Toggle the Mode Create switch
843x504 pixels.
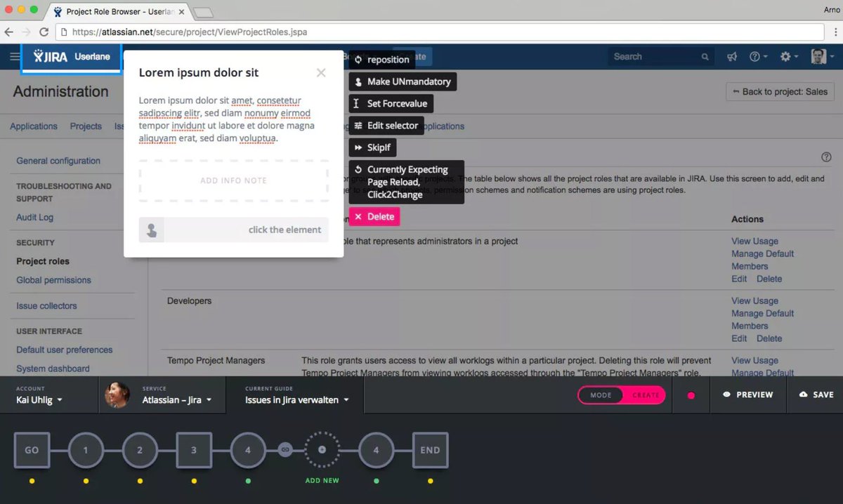coord(620,395)
